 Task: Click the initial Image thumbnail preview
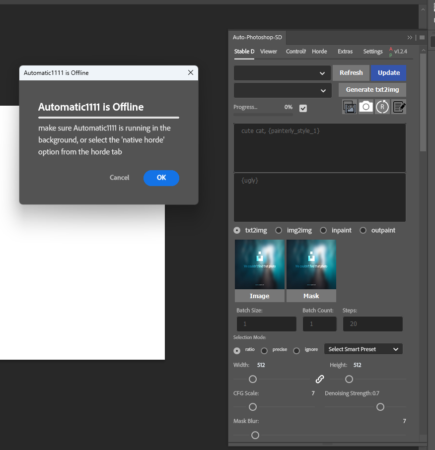pyautogui.click(x=260, y=264)
